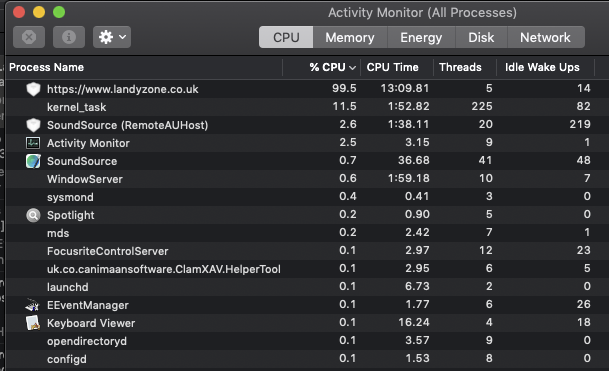The width and height of the screenshot is (609, 371).
Task: Click the 13:09.81 CPU time value
Action: pos(405,88)
